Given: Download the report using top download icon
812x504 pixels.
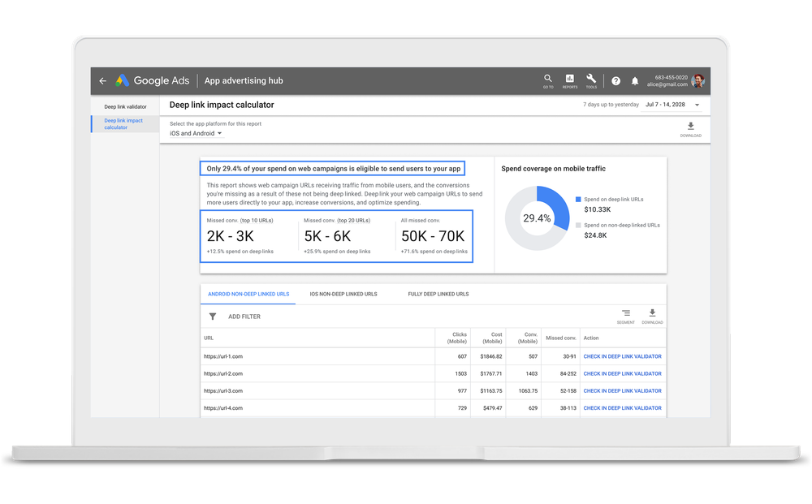Looking at the screenshot, I should pos(691,127).
